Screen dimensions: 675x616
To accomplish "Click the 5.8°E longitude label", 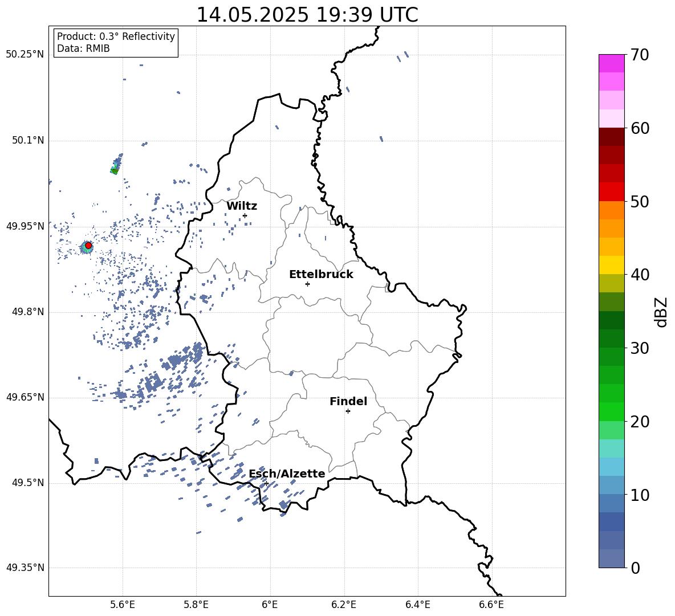I will [x=196, y=605].
